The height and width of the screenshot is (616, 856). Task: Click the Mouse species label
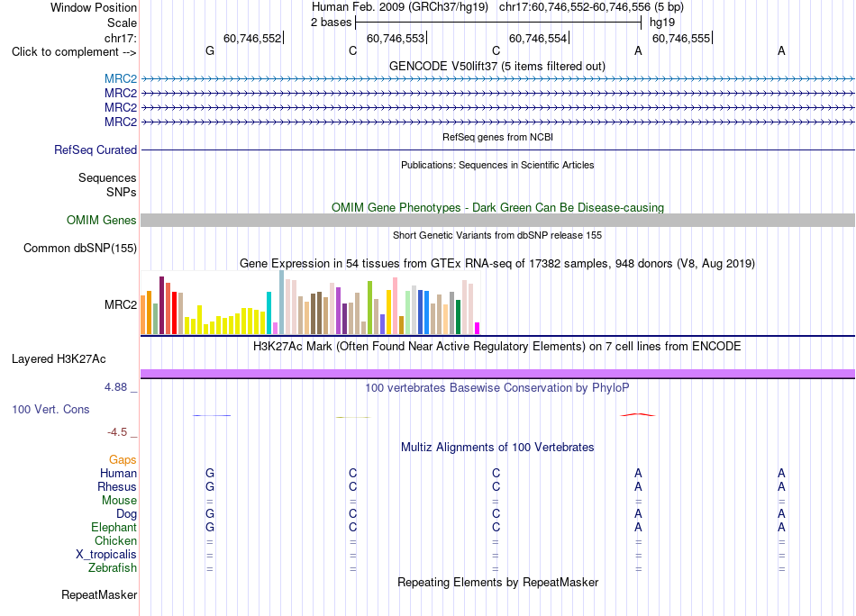point(120,501)
